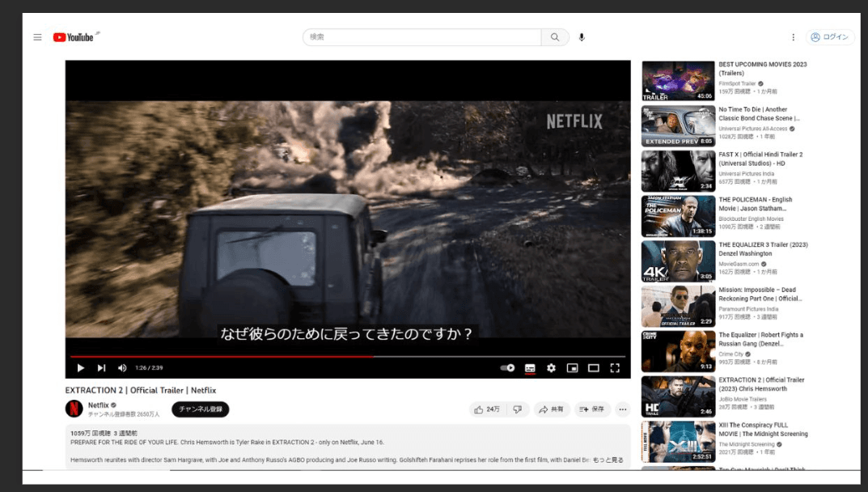Start voice search with microphone icon

tap(582, 37)
